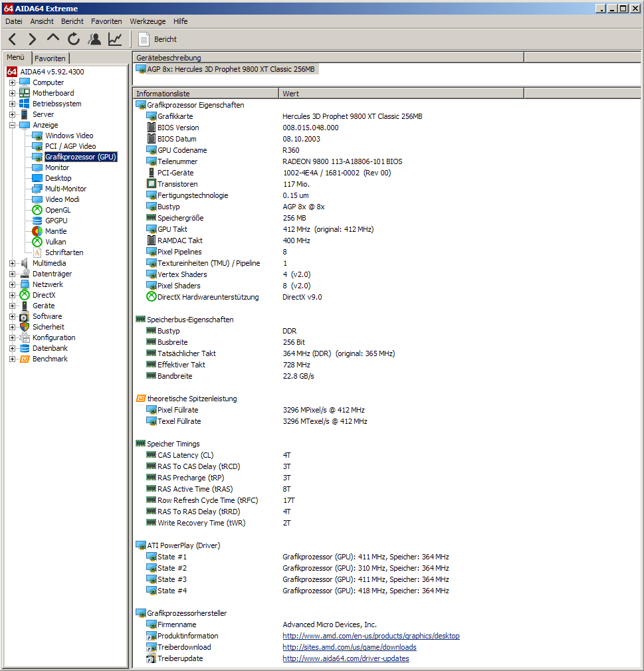Click the Motherboard icon in tree
644x671 pixels.
pos(25,93)
